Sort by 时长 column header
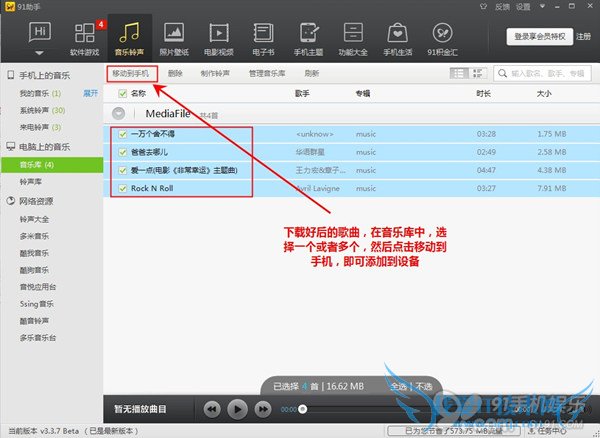This screenshot has width=600, height=438. tap(484, 93)
